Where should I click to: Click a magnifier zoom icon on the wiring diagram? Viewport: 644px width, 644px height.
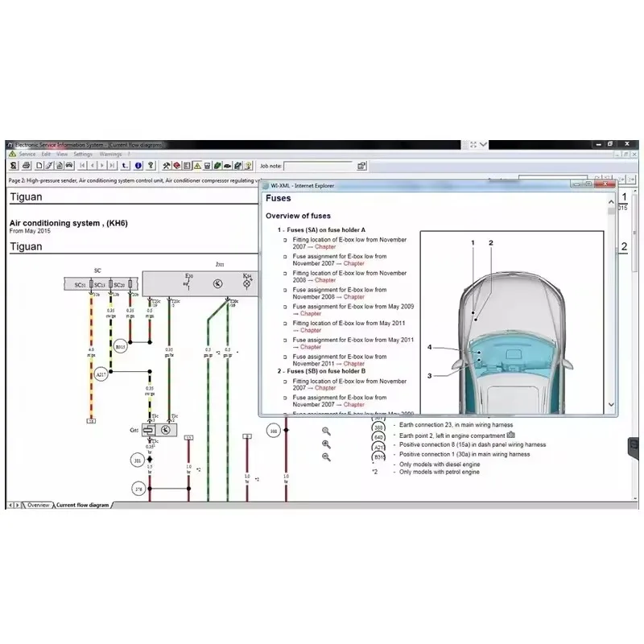pyautogui.click(x=325, y=444)
